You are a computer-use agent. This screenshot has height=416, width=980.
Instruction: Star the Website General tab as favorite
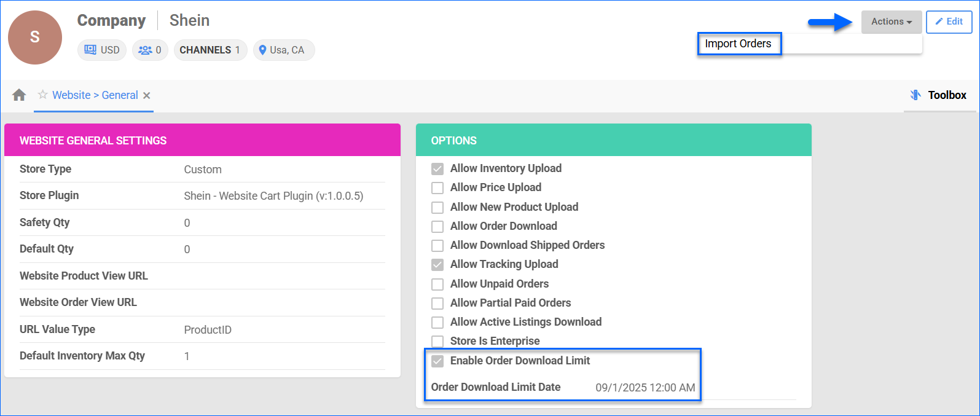tap(42, 95)
